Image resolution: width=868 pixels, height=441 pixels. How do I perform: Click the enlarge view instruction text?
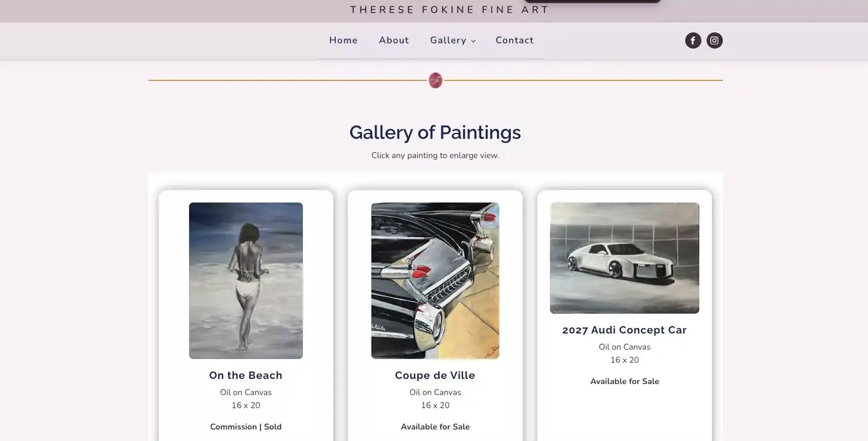pyautogui.click(x=435, y=156)
